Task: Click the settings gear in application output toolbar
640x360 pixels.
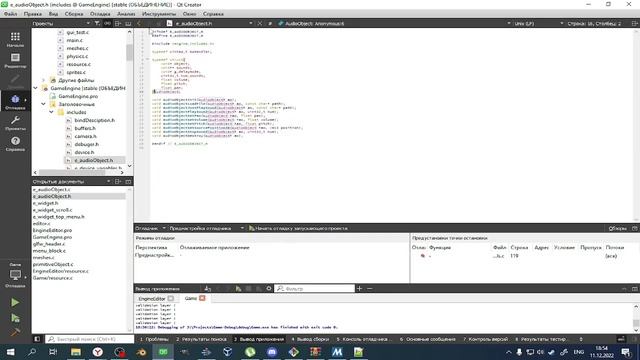Action: [269, 288]
